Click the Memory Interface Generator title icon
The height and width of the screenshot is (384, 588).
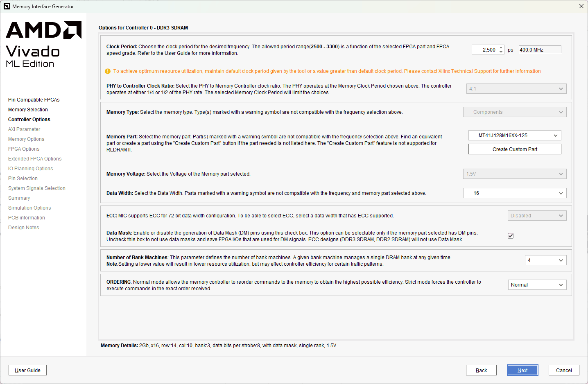[x=7, y=6]
